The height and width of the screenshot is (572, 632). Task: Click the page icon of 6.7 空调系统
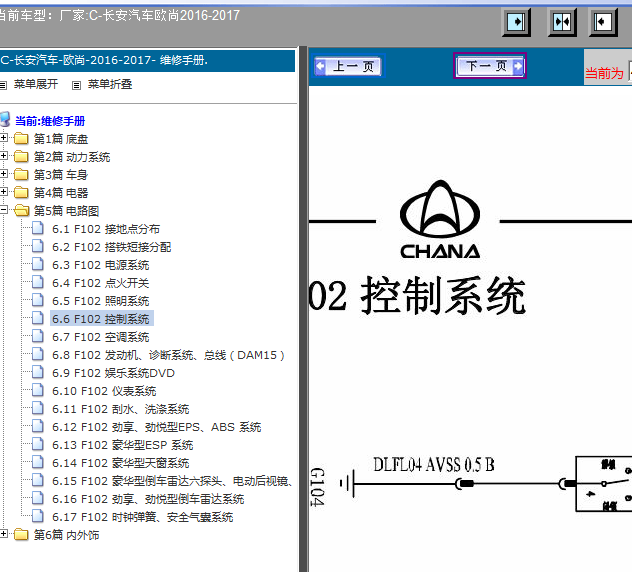[x=38, y=336]
